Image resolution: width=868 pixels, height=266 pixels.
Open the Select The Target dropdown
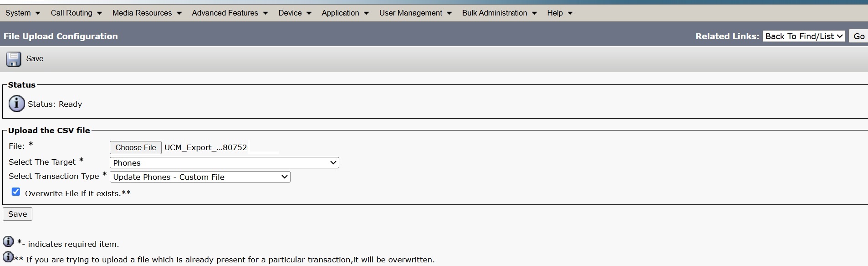coord(224,163)
